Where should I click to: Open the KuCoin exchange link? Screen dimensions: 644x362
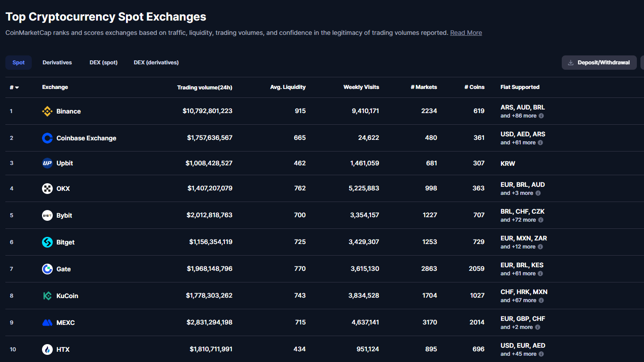tap(67, 296)
